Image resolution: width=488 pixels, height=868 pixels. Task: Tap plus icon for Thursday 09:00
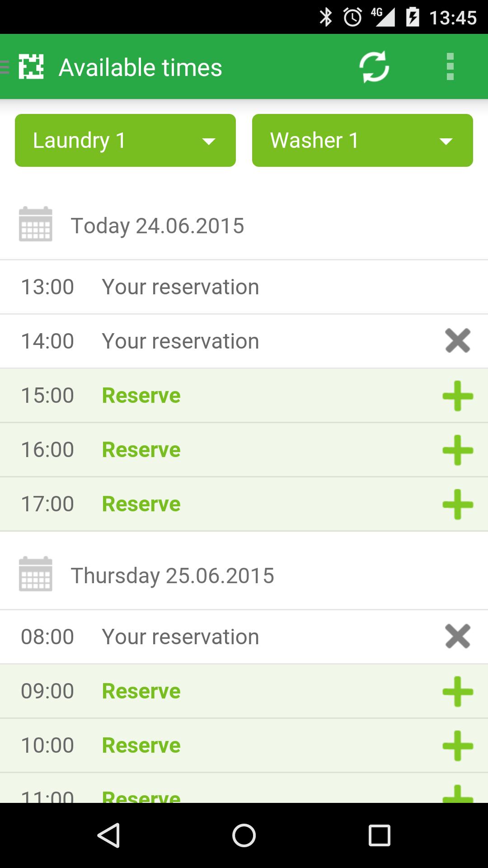[457, 691]
